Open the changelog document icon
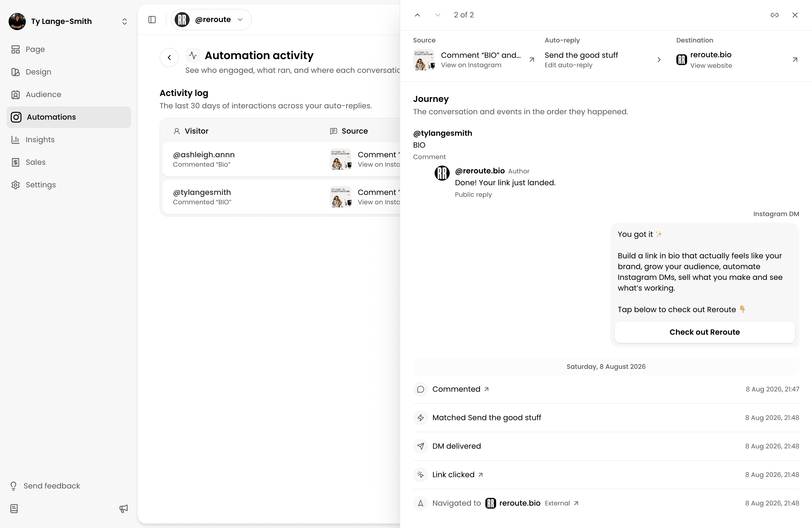 point(14,508)
